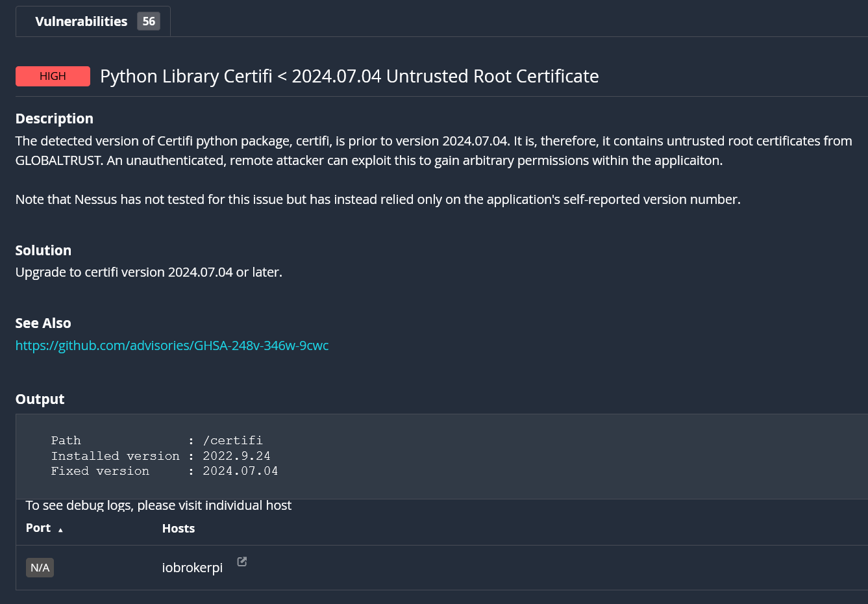Image resolution: width=868 pixels, height=604 pixels.
Task: Open the iobrokerpi host
Action: point(192,568)
